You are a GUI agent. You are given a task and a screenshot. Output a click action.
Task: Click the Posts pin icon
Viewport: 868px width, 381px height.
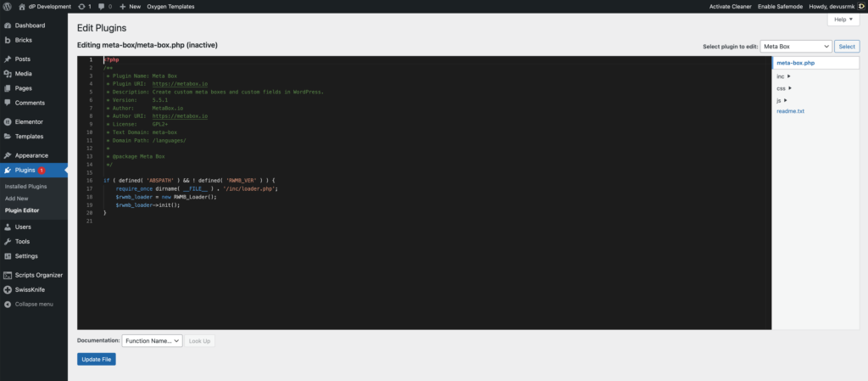pyautogui.click(x=8, y=59)
